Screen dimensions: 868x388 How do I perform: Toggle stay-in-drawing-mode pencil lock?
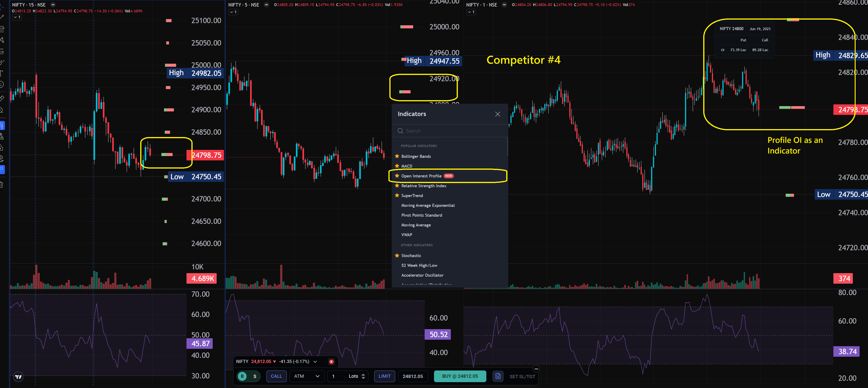click(2, 137)
